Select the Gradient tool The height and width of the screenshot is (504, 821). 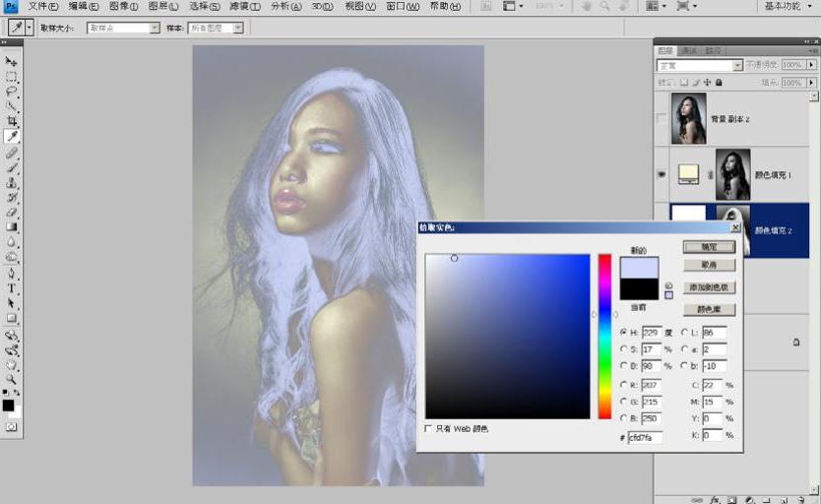tap(11, 227)
